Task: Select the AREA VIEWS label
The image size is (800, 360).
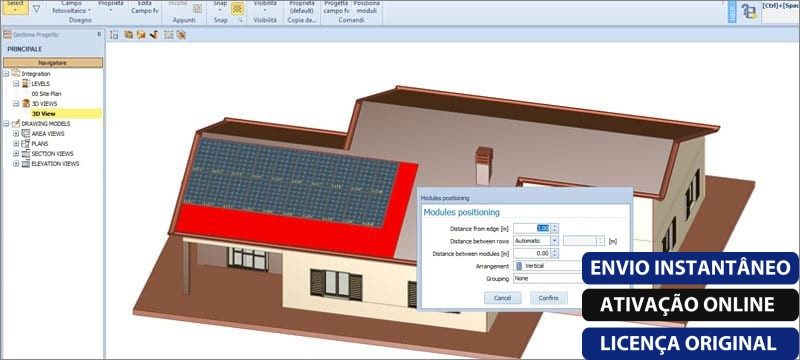Action: [x=48, y=134]
